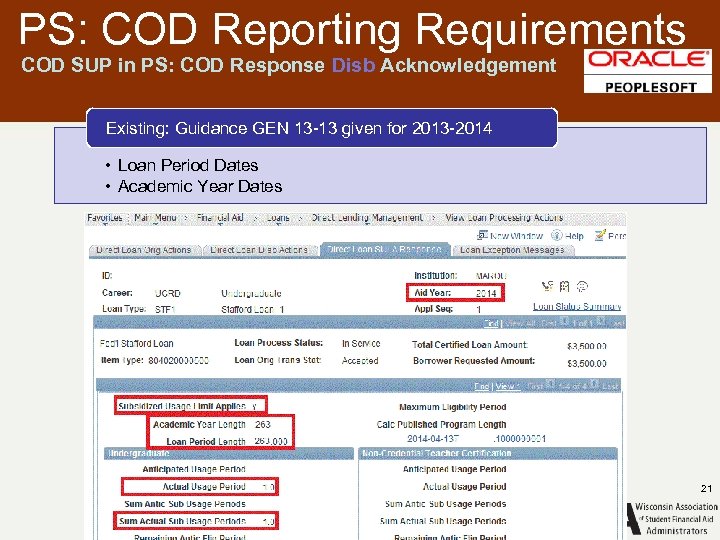Switch to Direct Loan Orig Actions tab
The image size is (720, 540).
tap(144, 250)
